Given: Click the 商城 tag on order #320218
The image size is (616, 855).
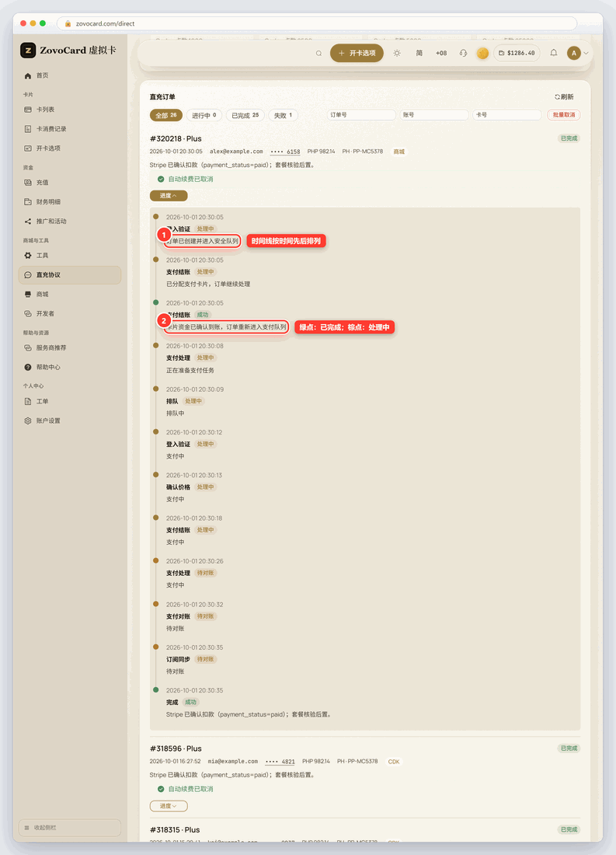Looking at the screenshot, I should click(x=399, y=152).
